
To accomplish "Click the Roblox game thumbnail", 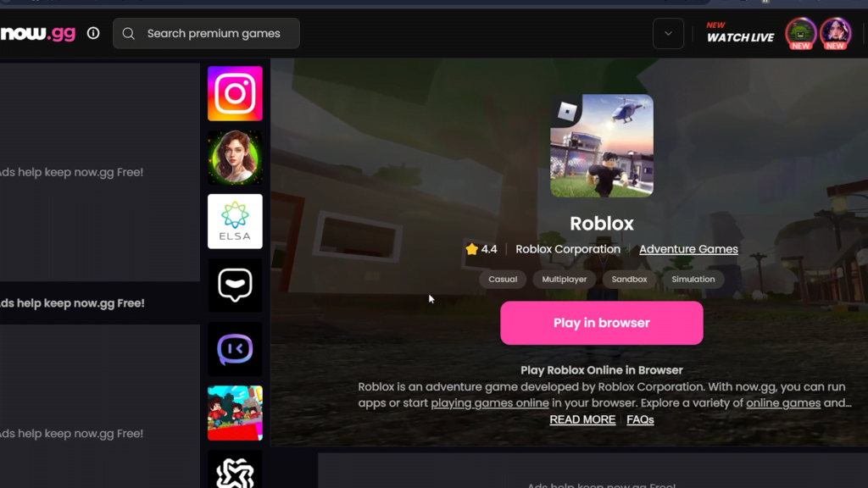I will pos(602,146).
